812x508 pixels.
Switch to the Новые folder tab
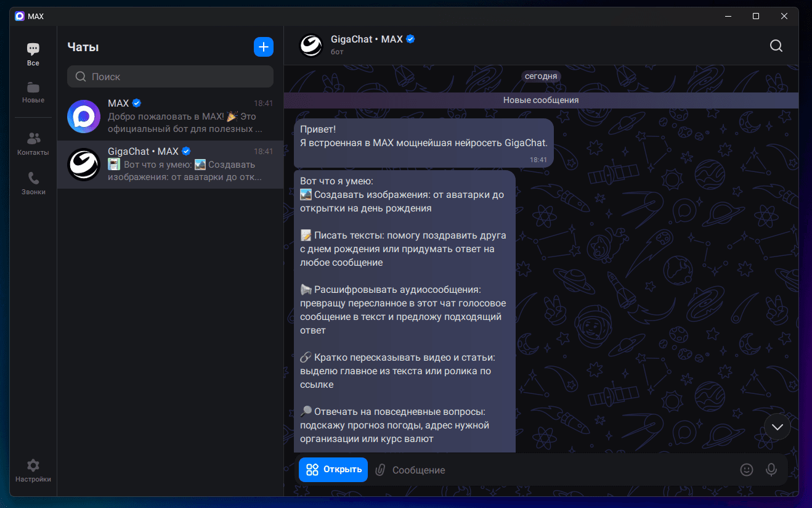pyautogui.click(x=33, y=92)
